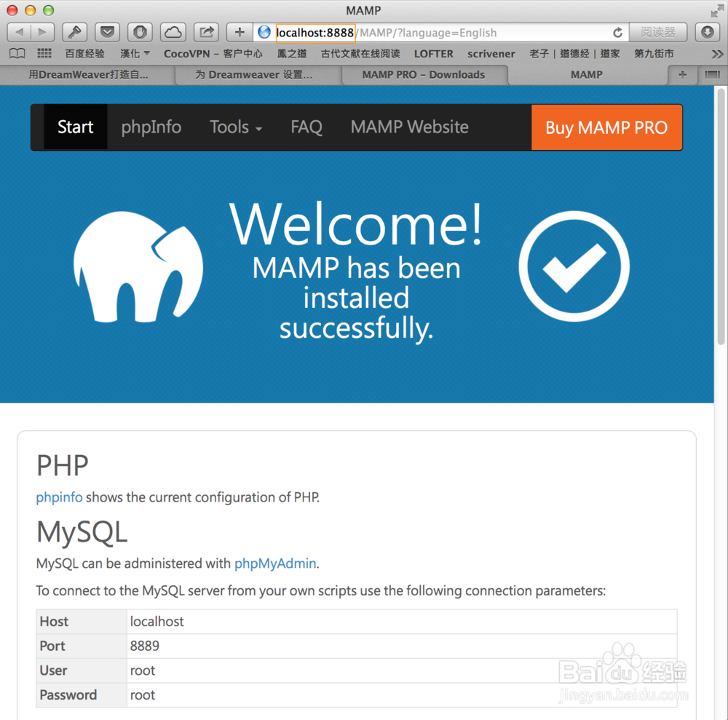Zoom window with the green button
The image size is (728, 720).
[x=48, y=10]
